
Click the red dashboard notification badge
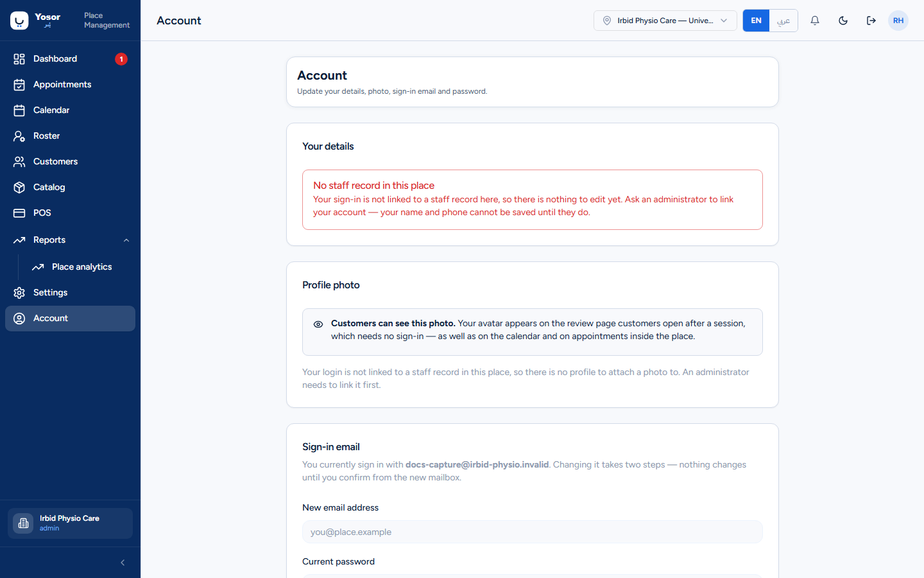click(x=121, y=59)
